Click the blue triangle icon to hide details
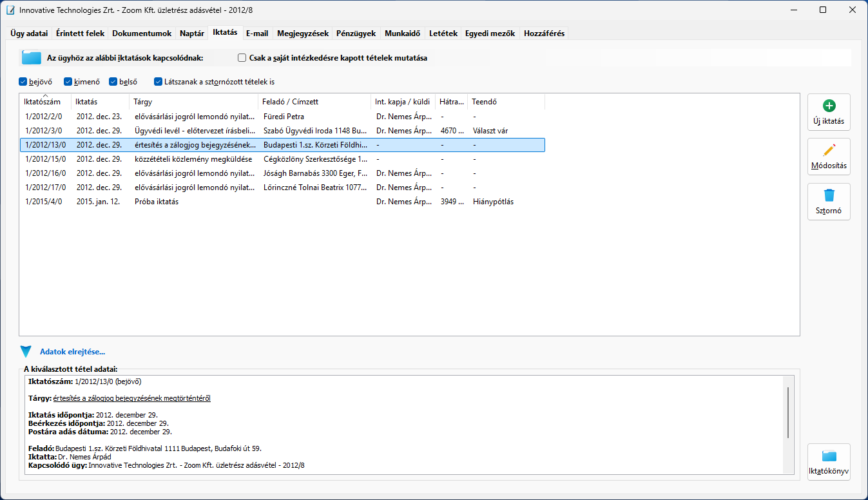 pos(26,352)
